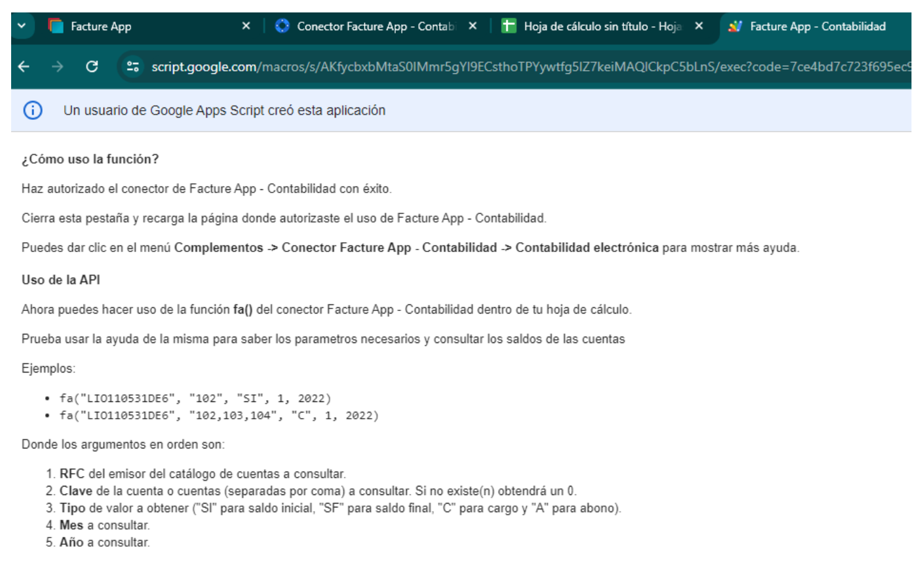Click the "Uso de la API" heading
Screen dimensions: 920x588
pyautogui.click(x=61, y=280)
